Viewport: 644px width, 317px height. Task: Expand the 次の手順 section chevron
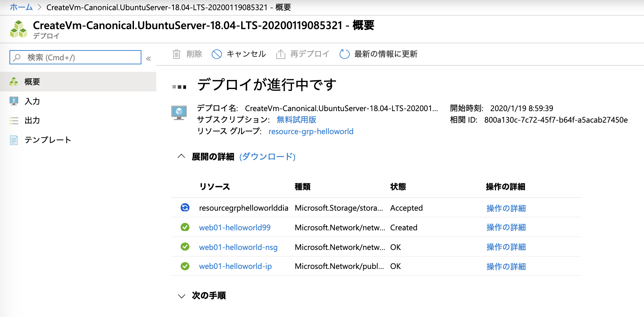[182, 296]
